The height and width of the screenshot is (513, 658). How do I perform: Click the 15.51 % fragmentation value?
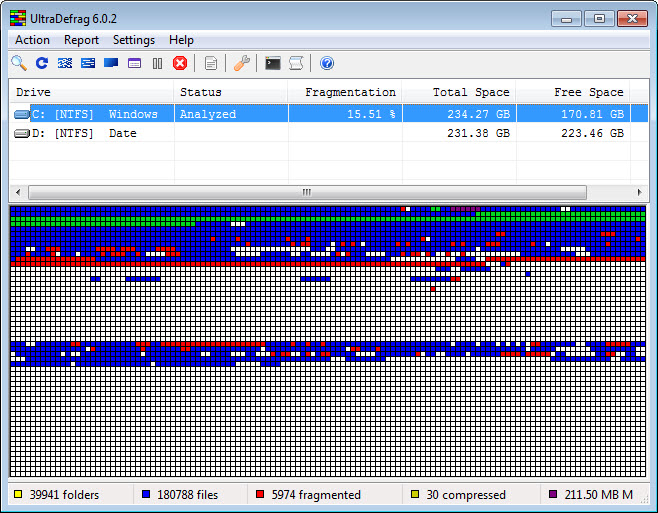click(371, 114)
